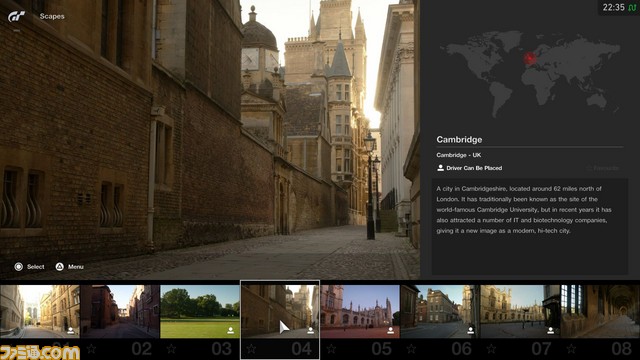Toggle favorite star on thumbnail 03
The image size is (640, 360).
171,349
